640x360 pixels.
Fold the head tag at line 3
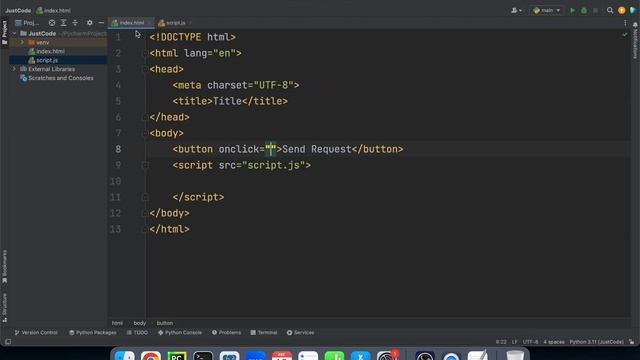coord(144,69)
